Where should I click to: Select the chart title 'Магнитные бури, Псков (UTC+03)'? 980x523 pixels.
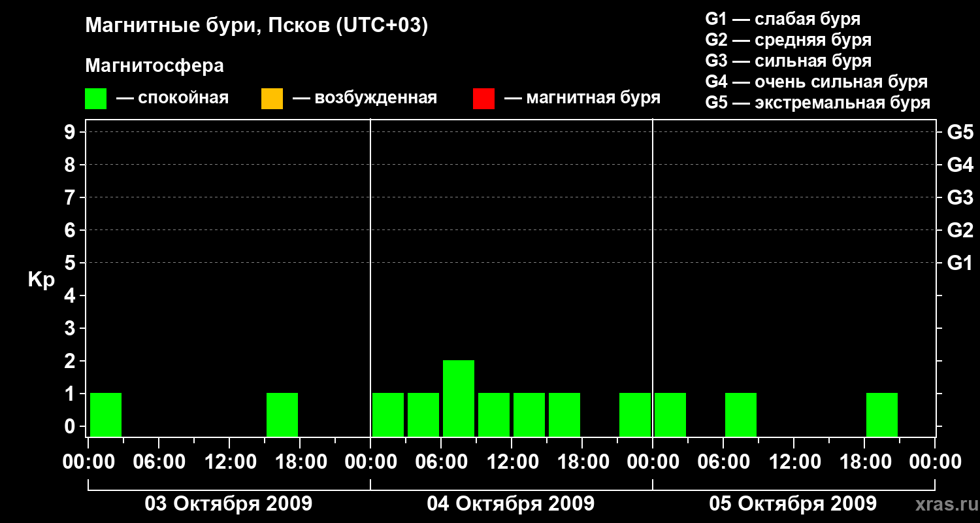257,26
